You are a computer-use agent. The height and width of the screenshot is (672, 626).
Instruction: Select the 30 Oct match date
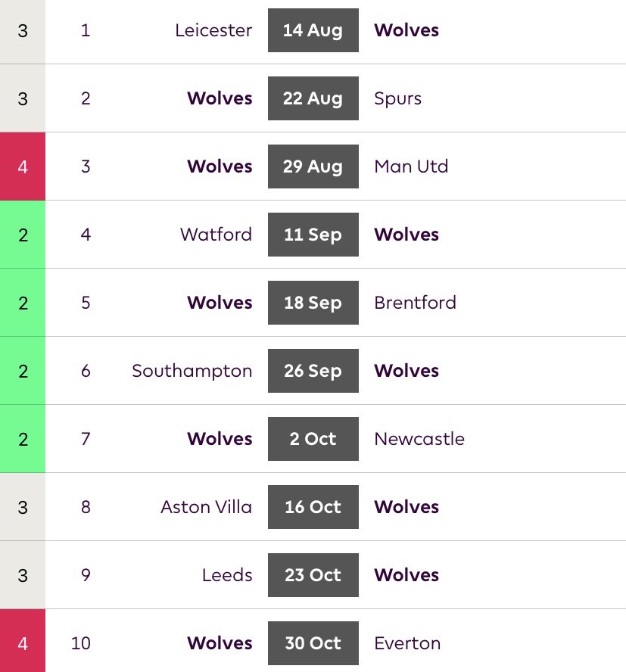(313, 644)
